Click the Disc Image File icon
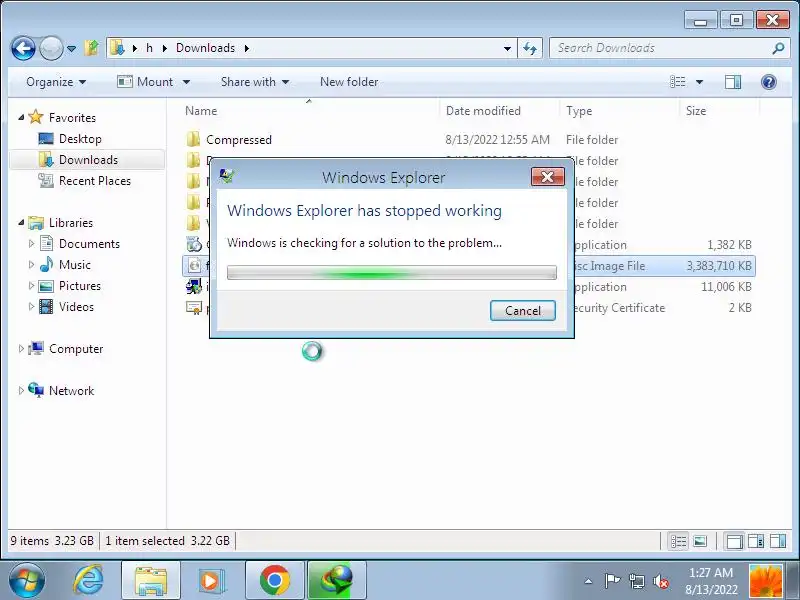This screenshot has height=600, width=800. pos(194,265)
